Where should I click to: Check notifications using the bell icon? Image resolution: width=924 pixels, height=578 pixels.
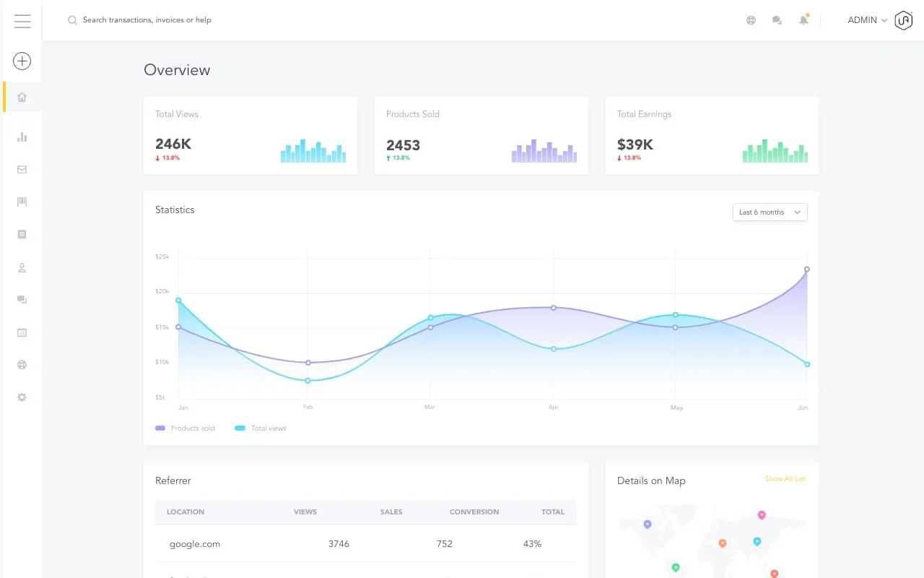pos(803,20)
